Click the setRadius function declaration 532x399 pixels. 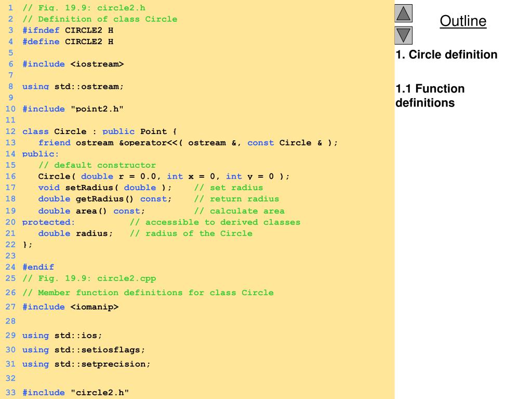coord(104,188)
